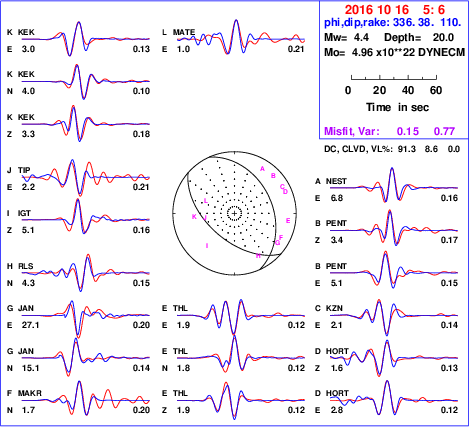Click the Misfit, Var values text
This screenshot has width=469, height=427.
[389, 131]
